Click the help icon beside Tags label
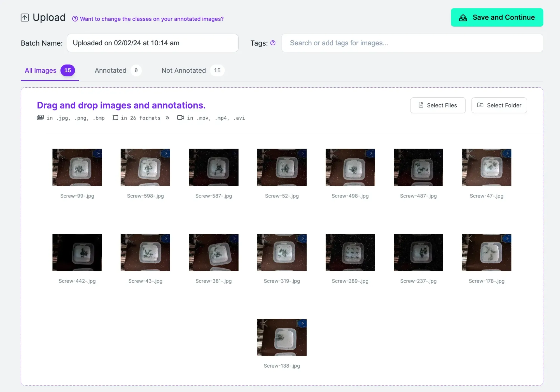Viewport: 560px width, 392px height. (273, 43)
